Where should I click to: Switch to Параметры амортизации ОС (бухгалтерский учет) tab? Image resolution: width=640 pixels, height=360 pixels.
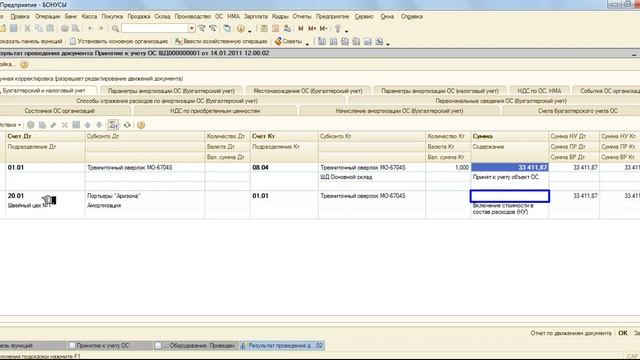coord(171,91)
